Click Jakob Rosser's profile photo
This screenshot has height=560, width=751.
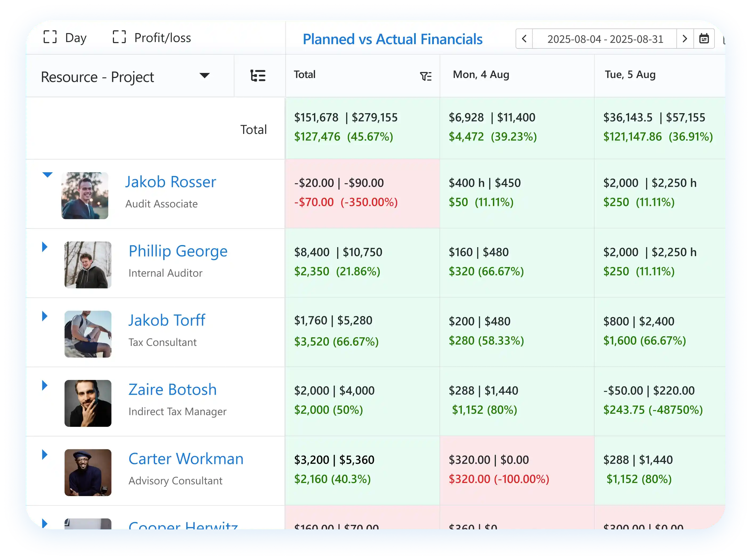[x=85, y=195]
